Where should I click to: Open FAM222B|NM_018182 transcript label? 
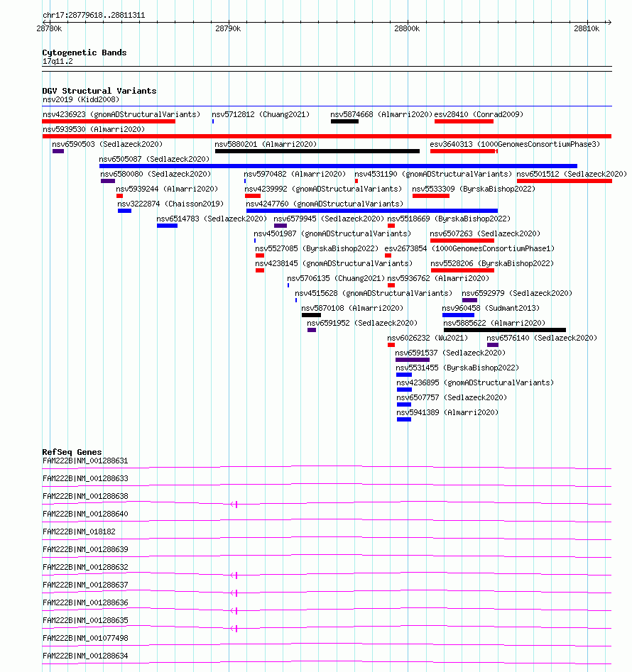tap(79, 531)
